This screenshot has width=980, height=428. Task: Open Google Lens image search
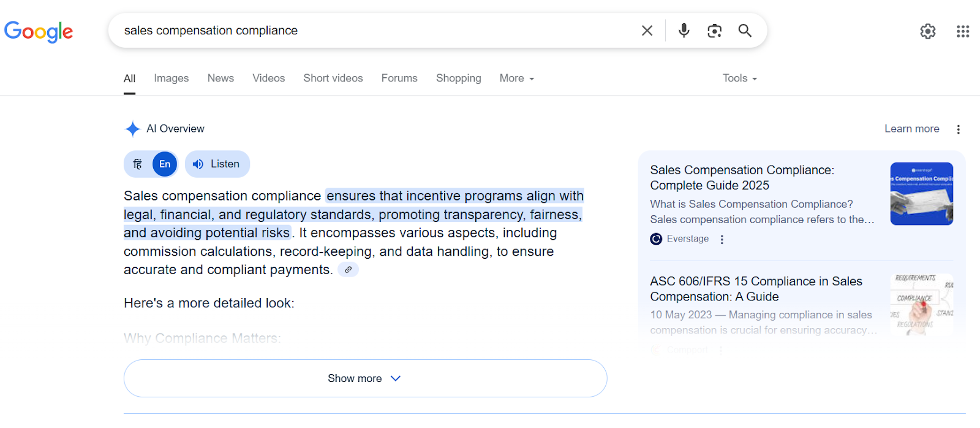click(x=714, y=31)
